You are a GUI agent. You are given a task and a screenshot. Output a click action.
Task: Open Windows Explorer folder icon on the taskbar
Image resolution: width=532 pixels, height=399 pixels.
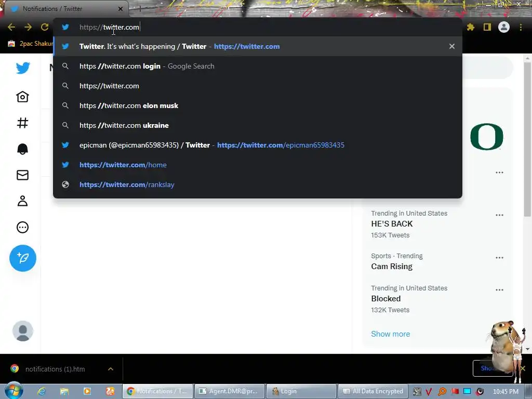[64, 391]
